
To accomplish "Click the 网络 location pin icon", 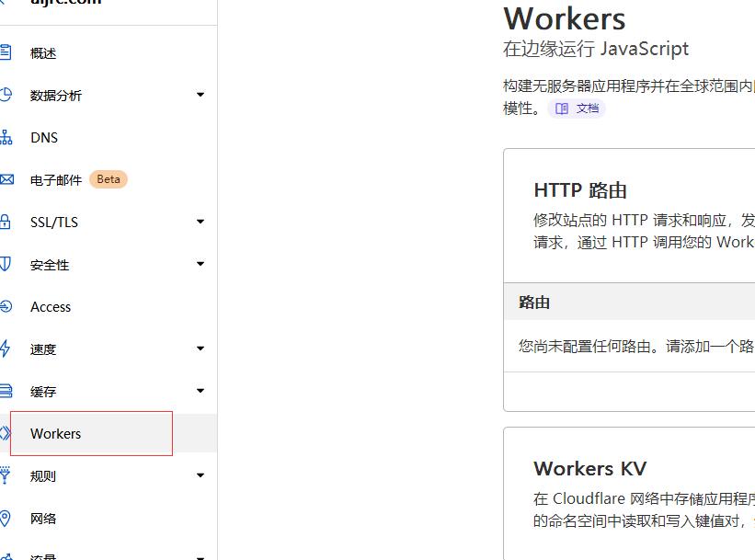I will click(5, 518).
